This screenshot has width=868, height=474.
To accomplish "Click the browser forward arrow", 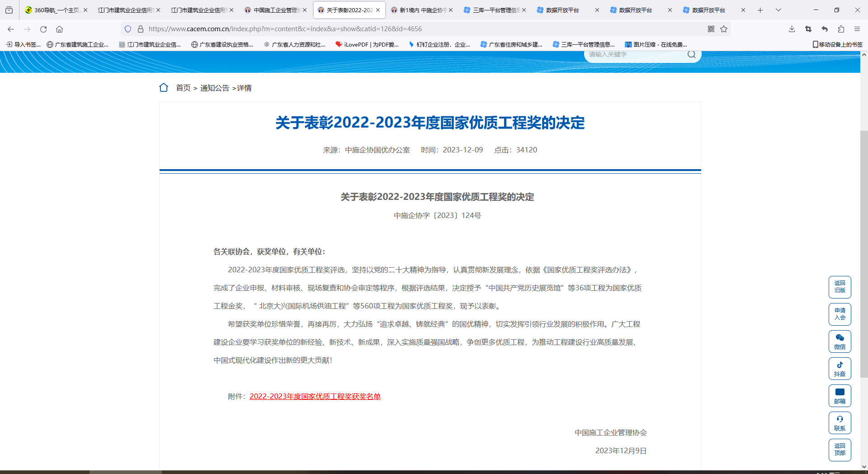I will point(27,29).
